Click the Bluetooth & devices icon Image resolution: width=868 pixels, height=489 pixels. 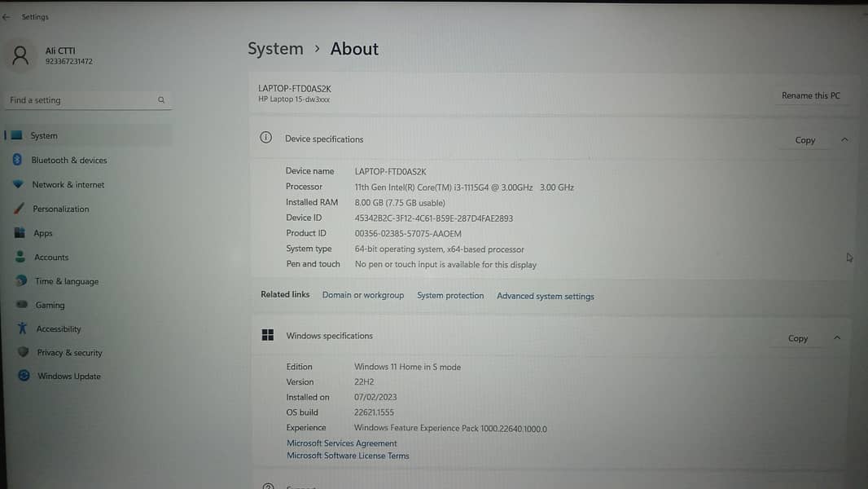(18, 161)
